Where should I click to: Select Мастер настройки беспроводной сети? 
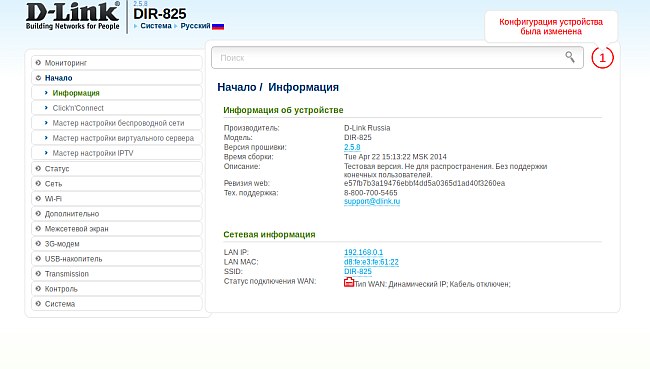116,123
